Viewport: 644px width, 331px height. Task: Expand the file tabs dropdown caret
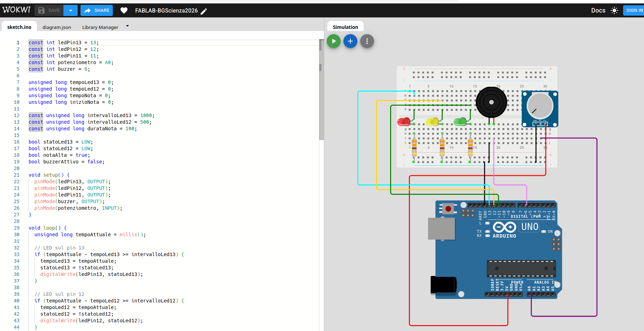[127, 26]
